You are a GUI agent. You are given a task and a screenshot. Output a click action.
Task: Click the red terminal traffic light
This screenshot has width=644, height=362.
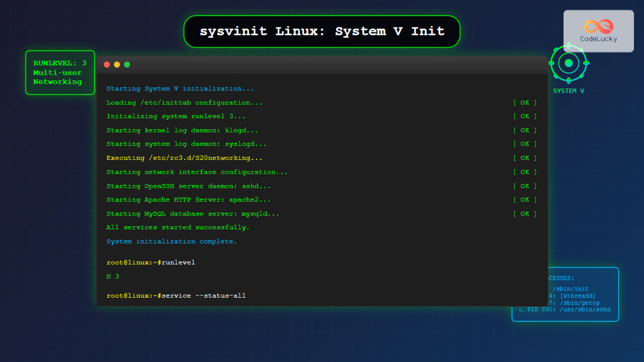click(107, 64)
